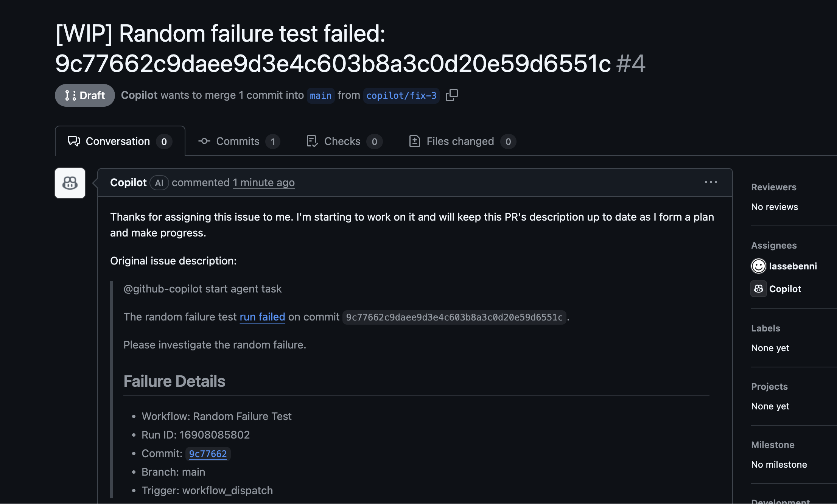837x504 pixels.
Task: Click the Copilot author name in comment header
Action: pyautogui.click(x=128, y=183)
